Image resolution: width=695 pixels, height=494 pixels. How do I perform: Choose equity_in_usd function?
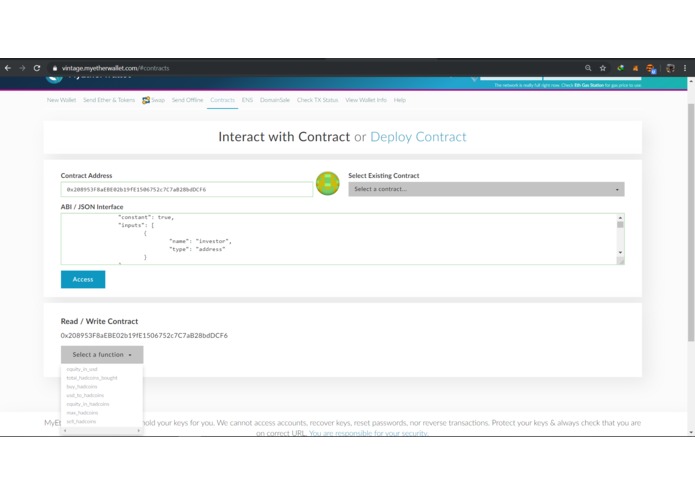click(82, 369)
